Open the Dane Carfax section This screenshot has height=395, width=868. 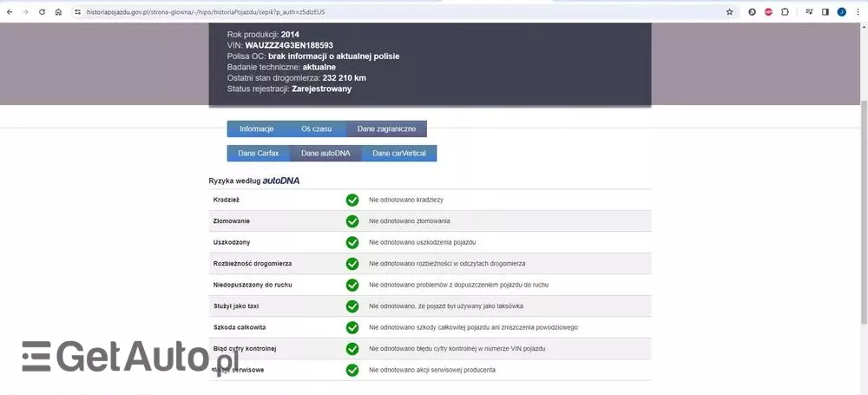pos(258,153)
